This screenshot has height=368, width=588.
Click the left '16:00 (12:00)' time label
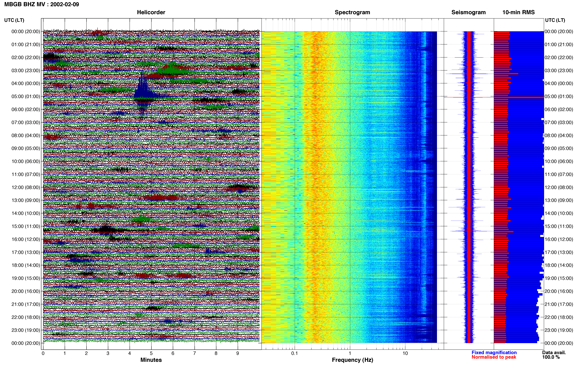26,239
